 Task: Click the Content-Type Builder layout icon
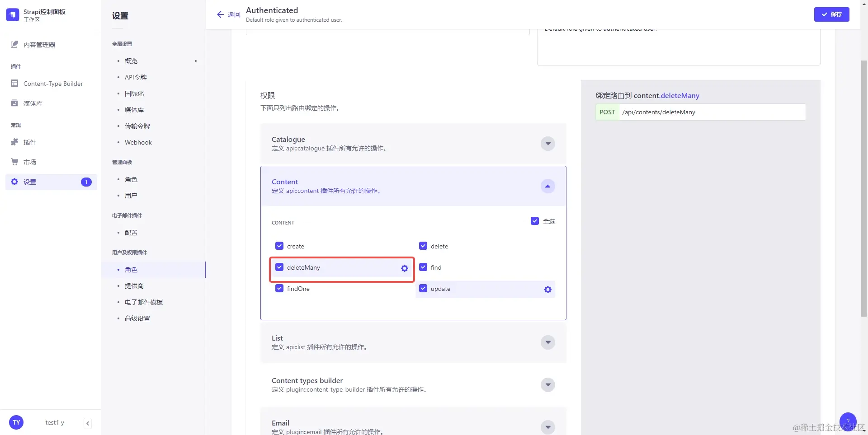14,84
